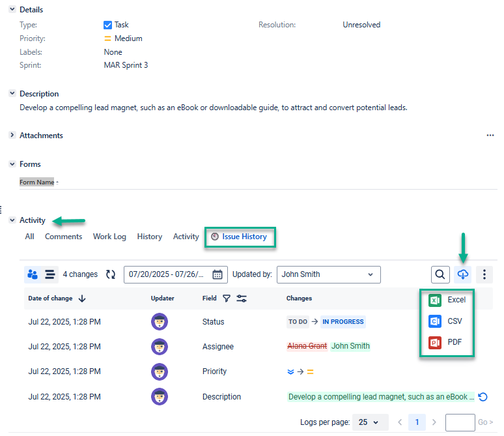
Task: Open the Field column settings sliders icon
Action: 242,298
